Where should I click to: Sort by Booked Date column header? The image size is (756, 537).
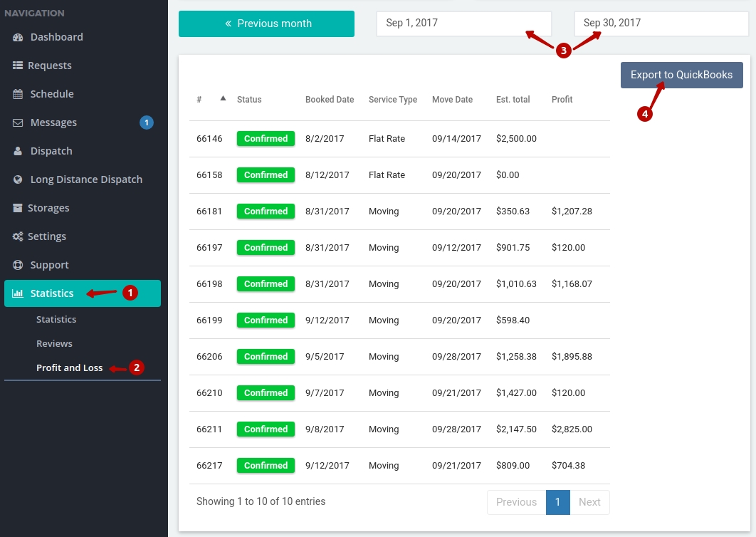pyautogui.click(x=330, y=100)
